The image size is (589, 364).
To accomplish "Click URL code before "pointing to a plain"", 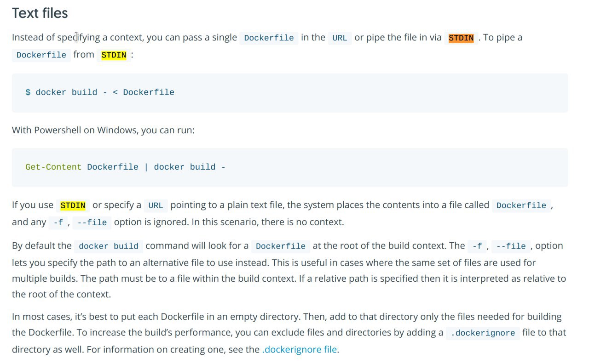I will tap(156, 205).
